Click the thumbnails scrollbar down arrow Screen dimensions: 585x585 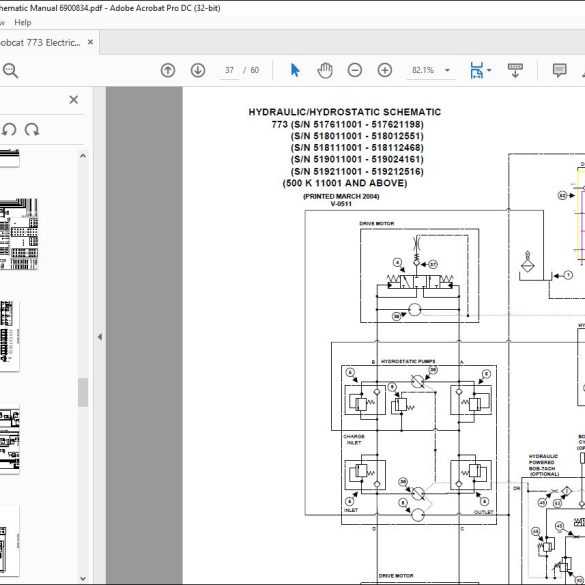(83, 578)
